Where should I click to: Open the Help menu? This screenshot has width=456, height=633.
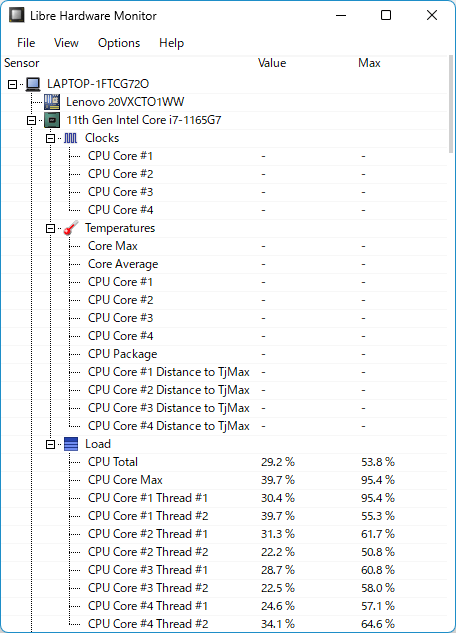coord(172,43)
